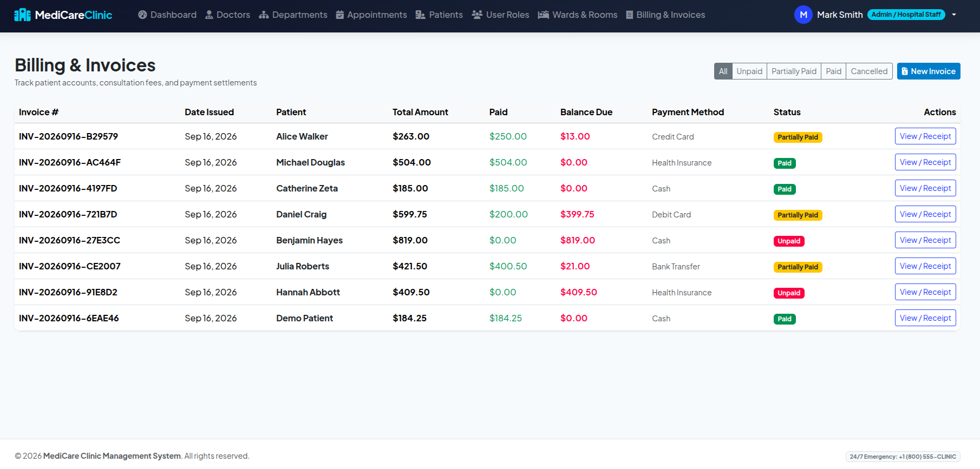Open View / Receipt for Catherine Zeta
Screen dimensions: 980x469
click(x=925, y=188)
